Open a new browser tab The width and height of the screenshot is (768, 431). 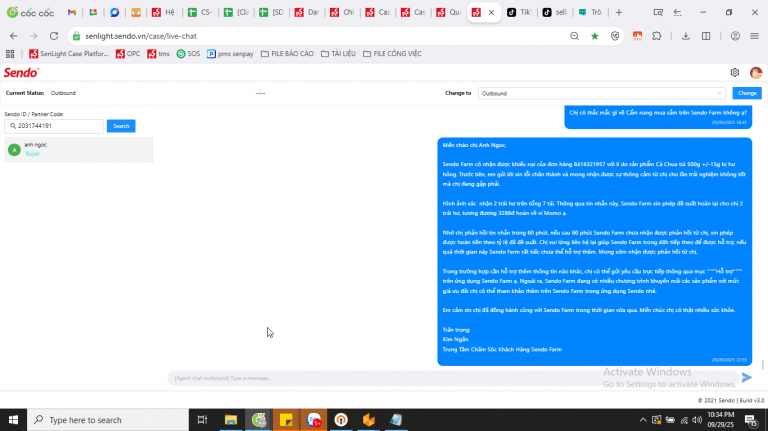coord(619,12)
